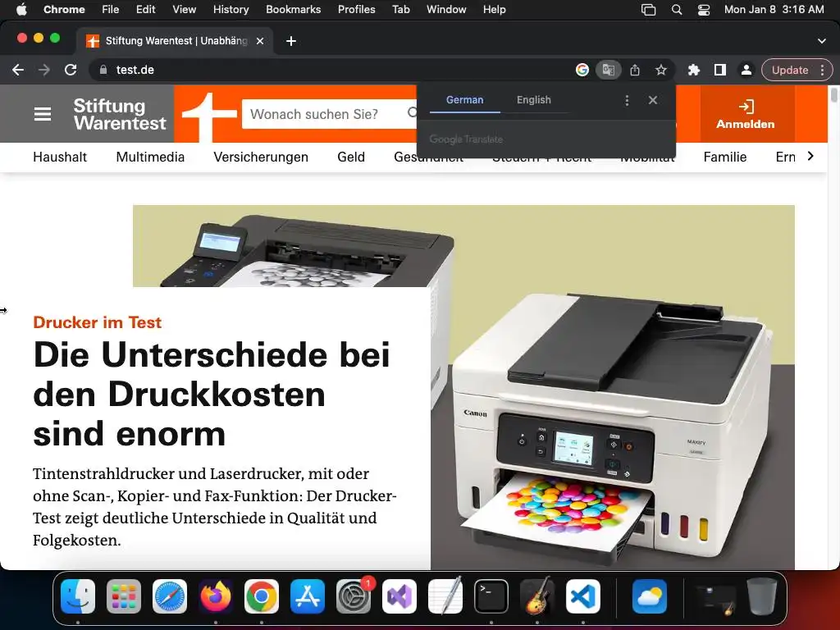
Task: Select German in the translate popup
Action: [464, 100]
